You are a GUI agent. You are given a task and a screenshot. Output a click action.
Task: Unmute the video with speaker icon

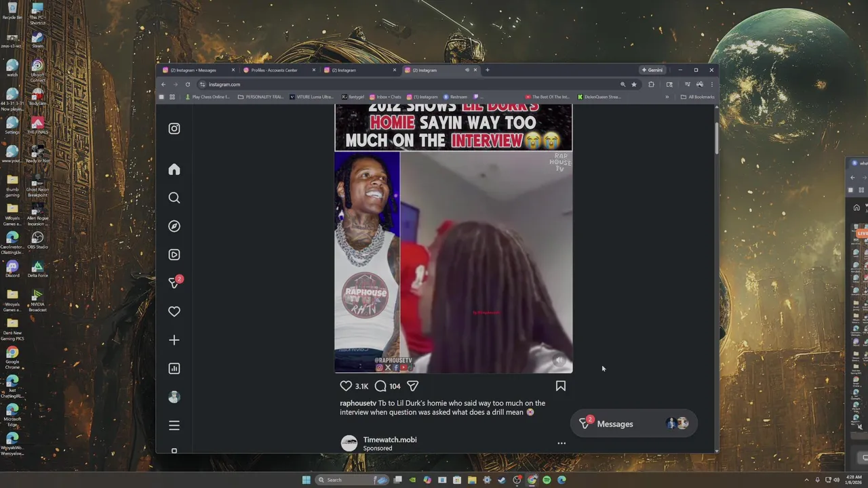[559, 361]
